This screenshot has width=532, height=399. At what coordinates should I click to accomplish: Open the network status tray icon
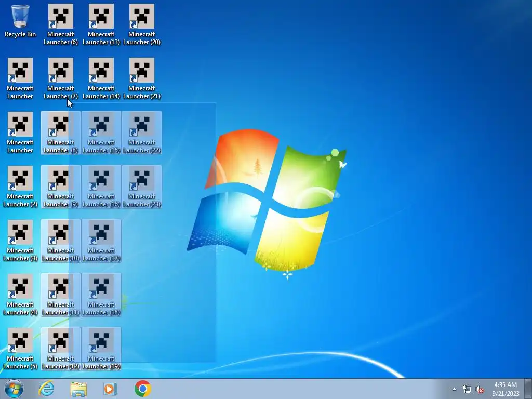point(467,389)
